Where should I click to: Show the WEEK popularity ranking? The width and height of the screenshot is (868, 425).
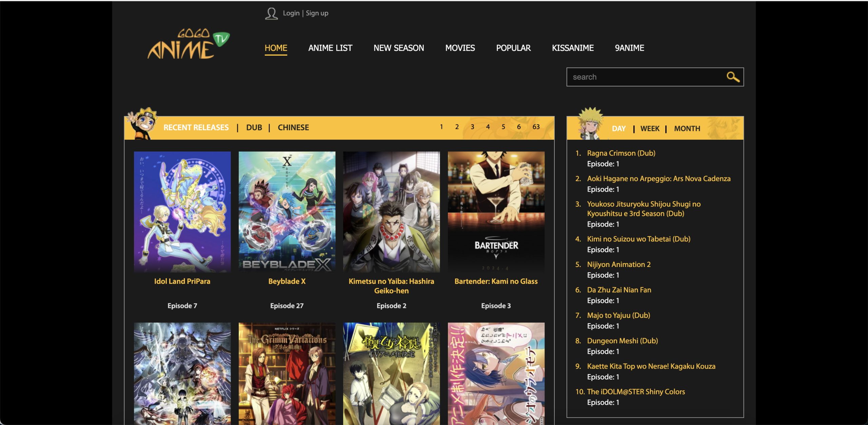coord(650,129)
